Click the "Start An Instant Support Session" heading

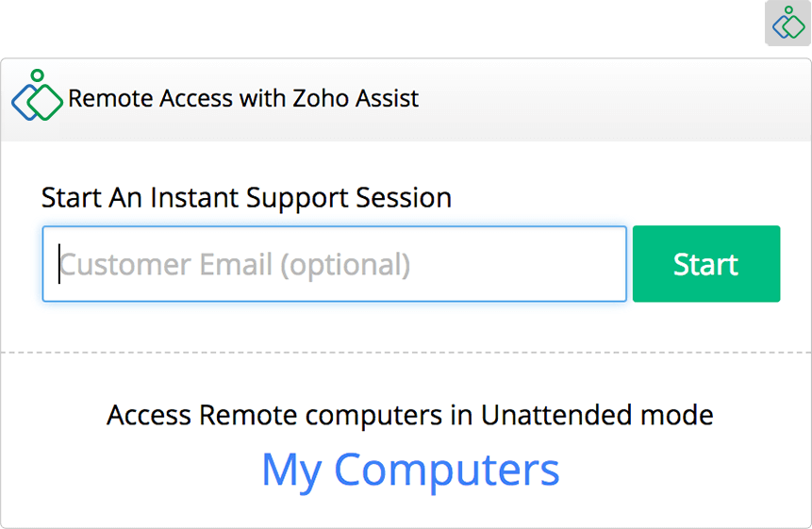pyautogui.click(x=246, y=198)
